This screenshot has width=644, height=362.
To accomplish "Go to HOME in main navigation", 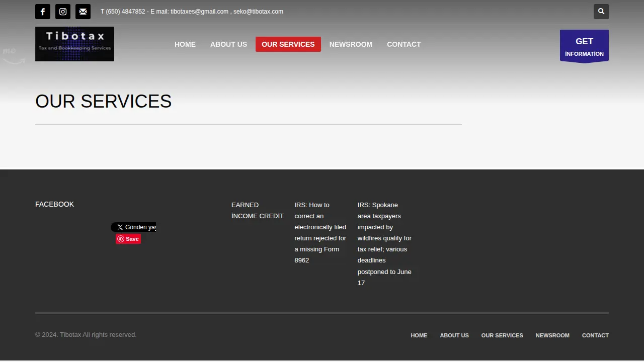I will [185, 44].
